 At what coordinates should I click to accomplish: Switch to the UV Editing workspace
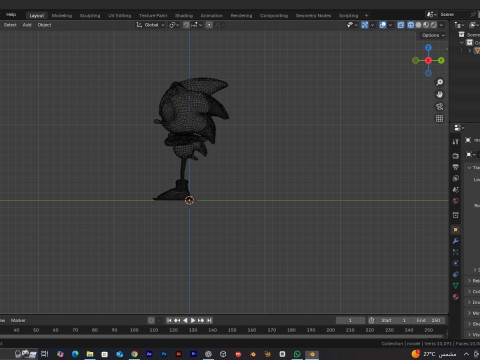[x=119, y=16]
